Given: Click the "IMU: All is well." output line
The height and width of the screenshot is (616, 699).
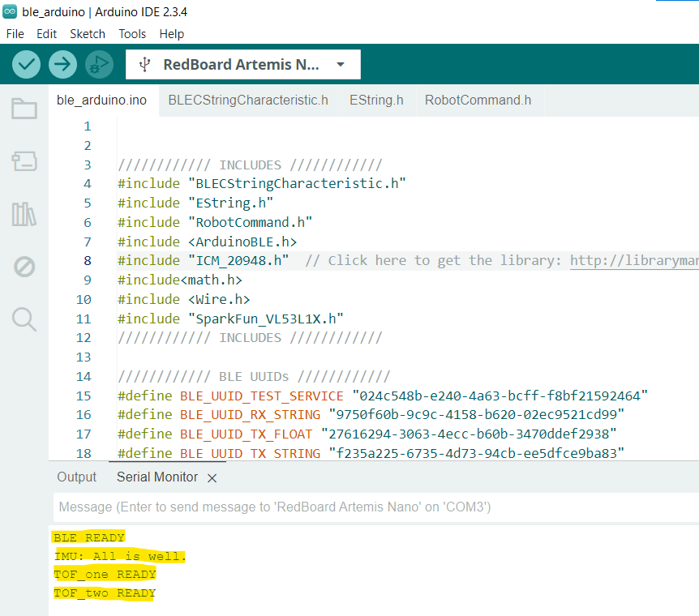Looking at the screenshot, I should coord(119,556).
